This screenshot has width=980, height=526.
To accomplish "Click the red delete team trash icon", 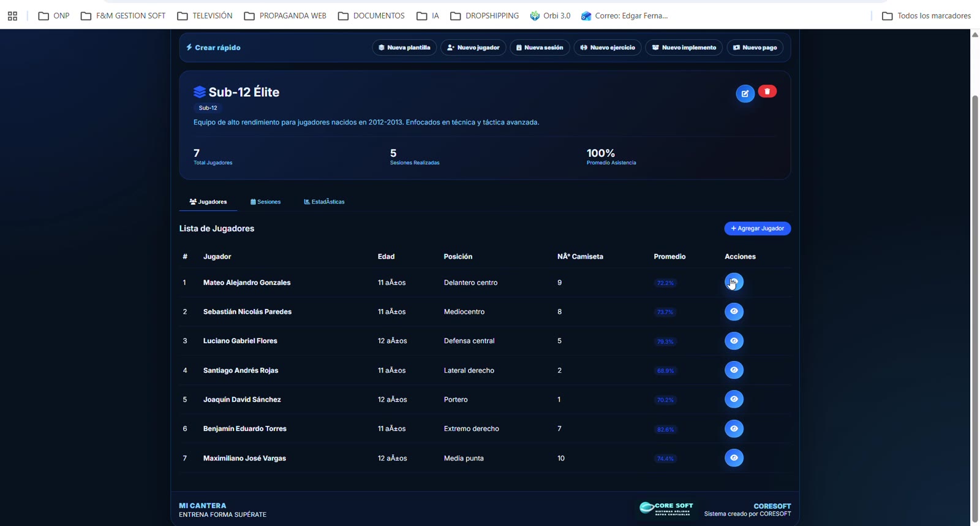I will (x=767, y=91).
